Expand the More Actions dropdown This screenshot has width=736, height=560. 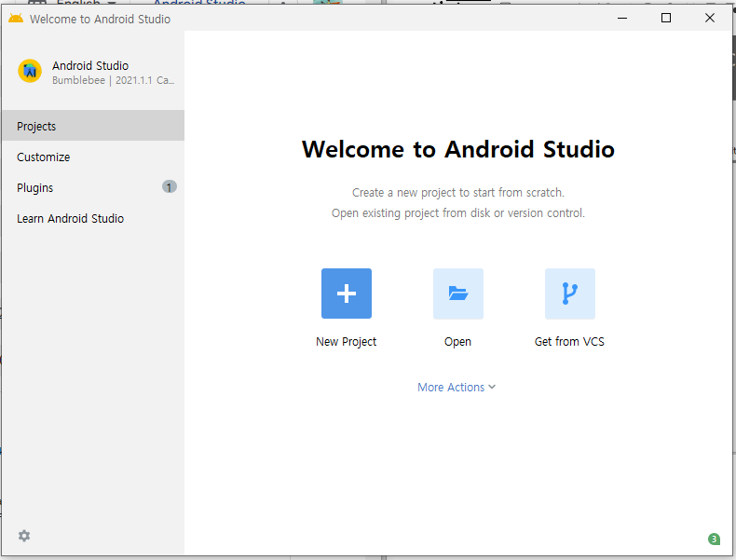pyautogui.click(x=457, y=388)
